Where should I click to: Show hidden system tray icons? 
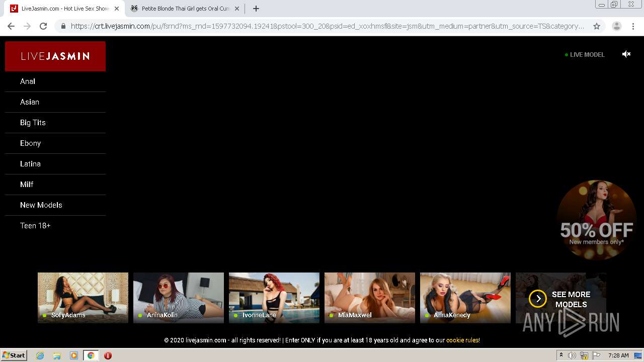coord(561,355)
